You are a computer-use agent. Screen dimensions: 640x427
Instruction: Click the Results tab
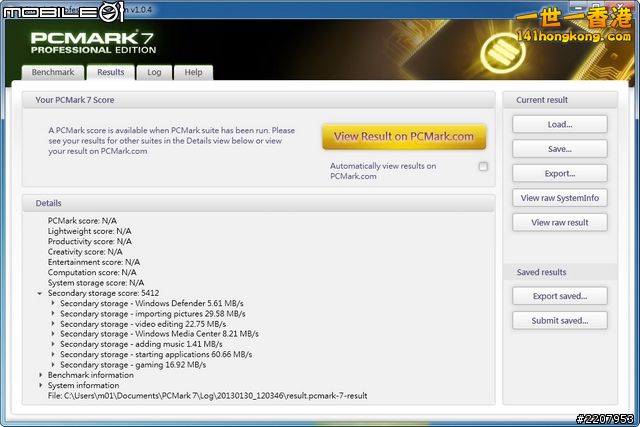click(110, 72)
